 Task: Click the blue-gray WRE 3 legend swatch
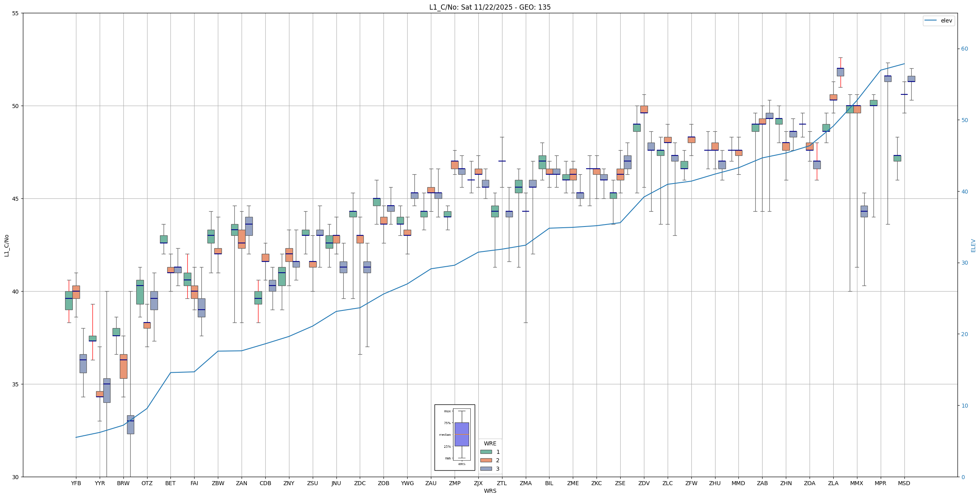(x=486, y=469)
